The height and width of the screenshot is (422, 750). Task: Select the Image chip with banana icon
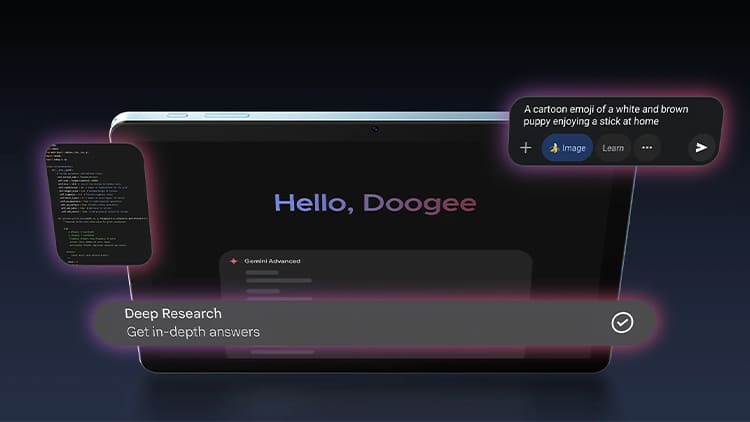(567, 148)
